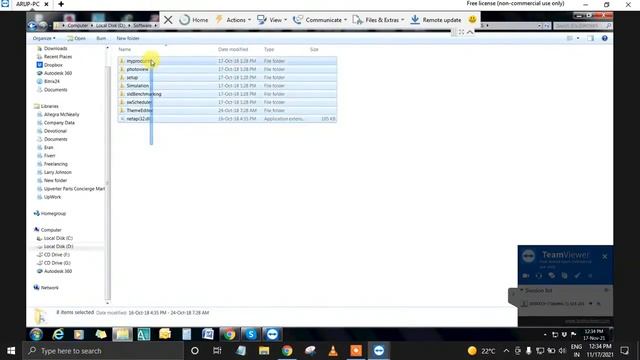
Task: Open Explorer help question mark icon
Action: point(604,38)
